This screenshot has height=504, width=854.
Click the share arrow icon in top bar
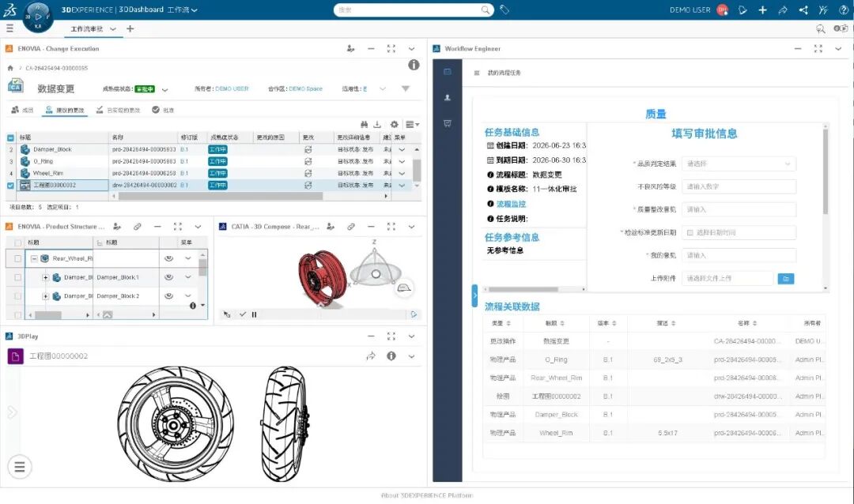783,9
